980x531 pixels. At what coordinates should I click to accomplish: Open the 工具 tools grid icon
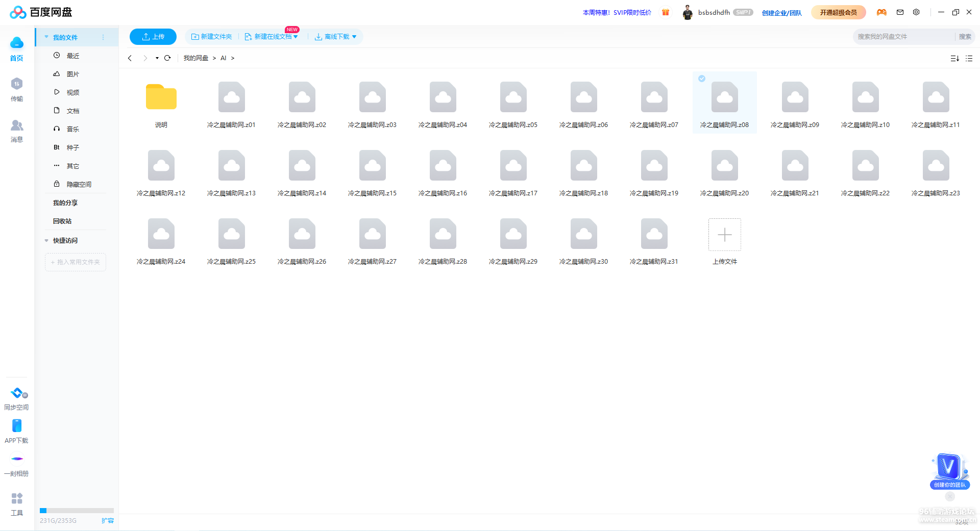coord(17,498)
